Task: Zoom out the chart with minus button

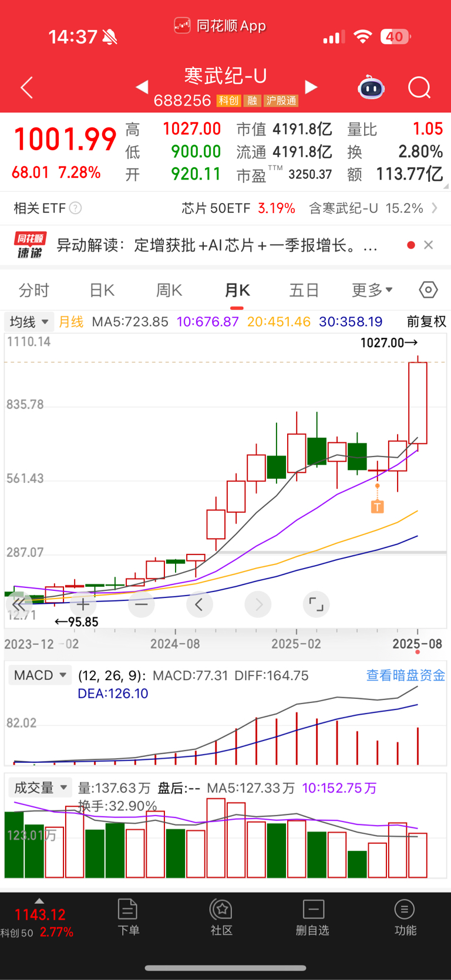Action: point(142,604)
